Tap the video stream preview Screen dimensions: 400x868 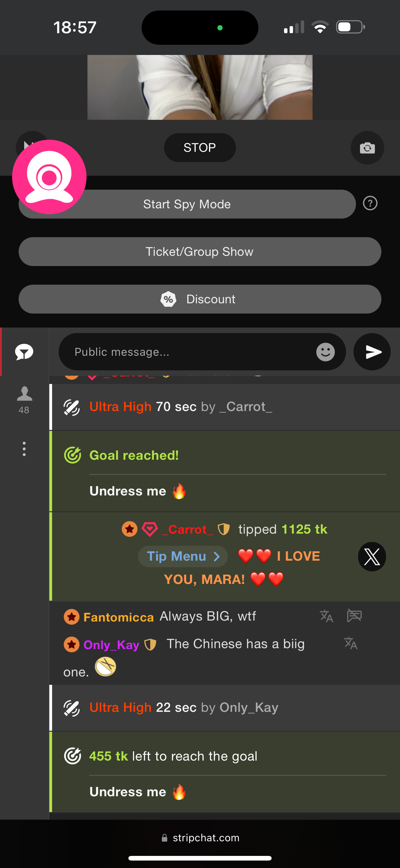click(x=200, y=87)
